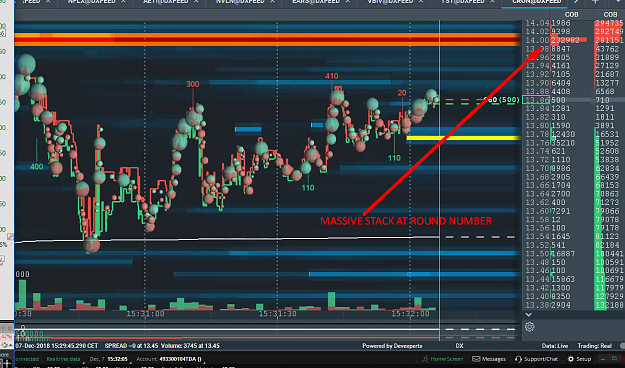The image size is (625, 368).
Task: Click the Data: Live status
Action: point(555,346)
